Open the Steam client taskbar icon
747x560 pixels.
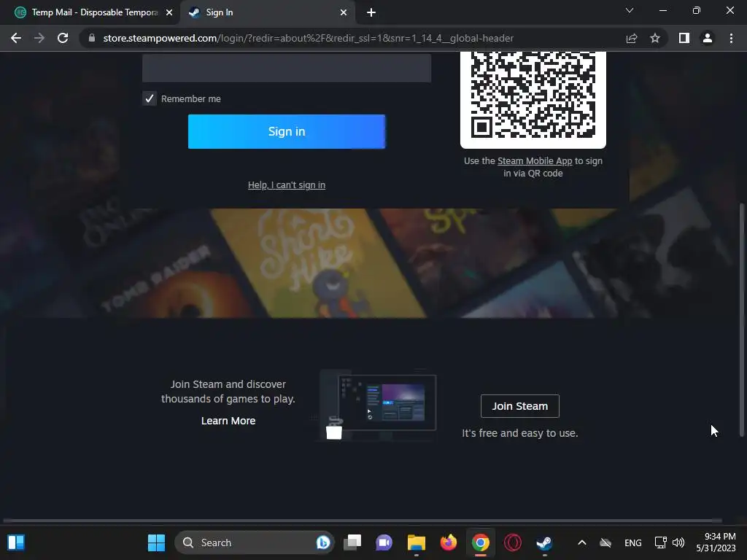point(544,542)
